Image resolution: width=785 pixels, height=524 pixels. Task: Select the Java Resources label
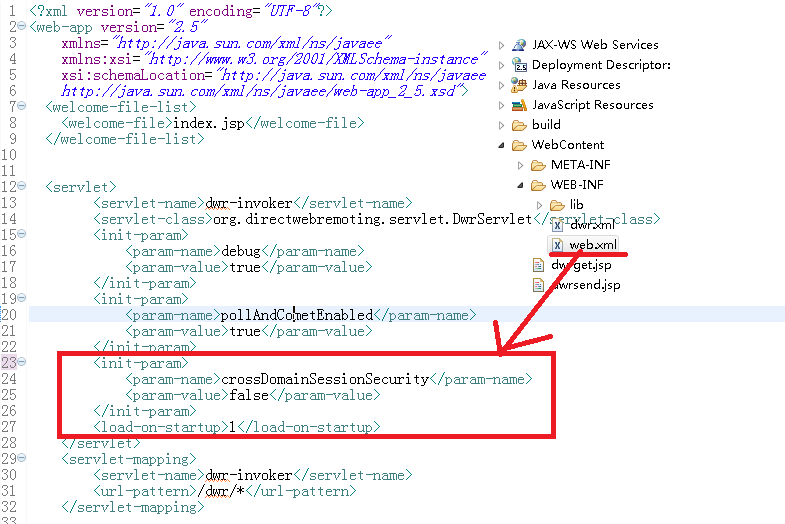click(x=576, y=85)
